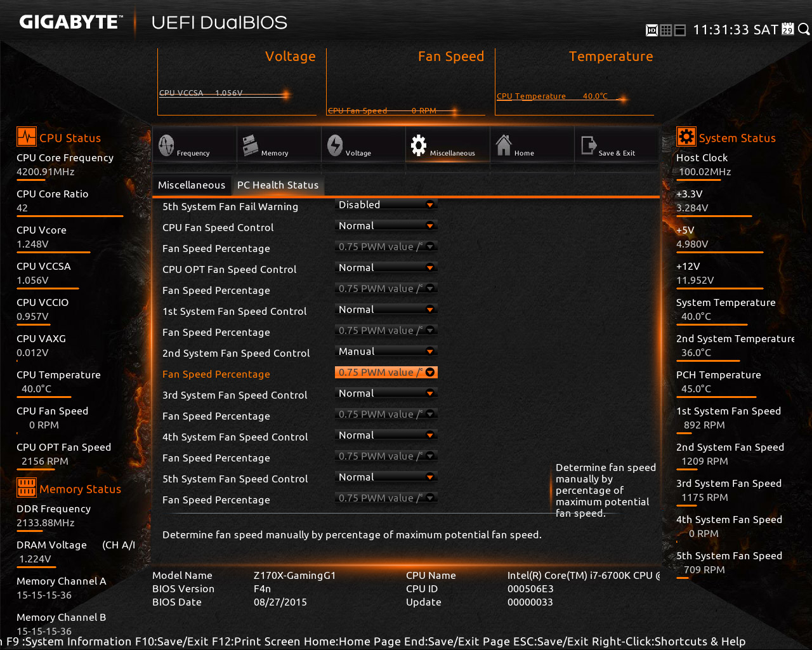Screen dimensions: 812x650
Task: Open the highlighted Fan Speed Percentage dropdown
Action: 386,373
